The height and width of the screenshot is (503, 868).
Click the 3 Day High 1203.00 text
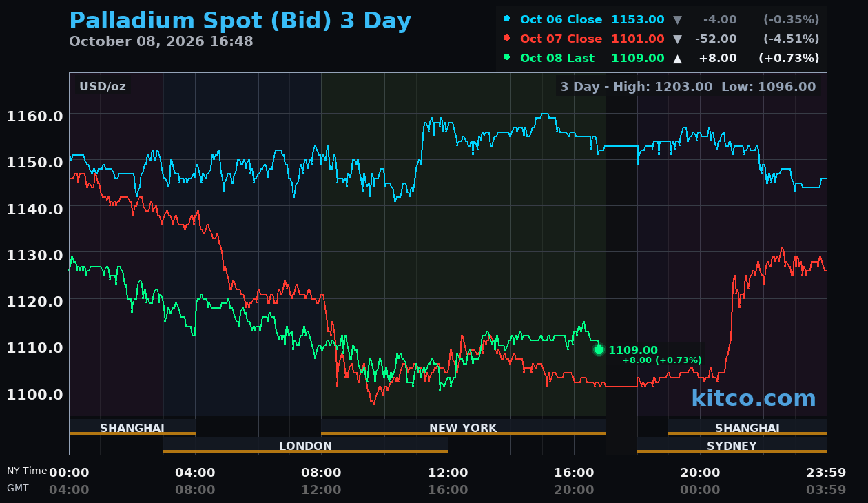point(636,87)
